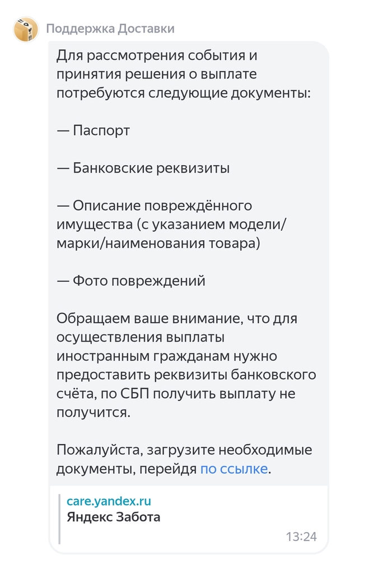Image resolution: width=392 pixels, height=569 pixels.
Task: Open the Поддержка Доставки sender name
Action: 110,29
